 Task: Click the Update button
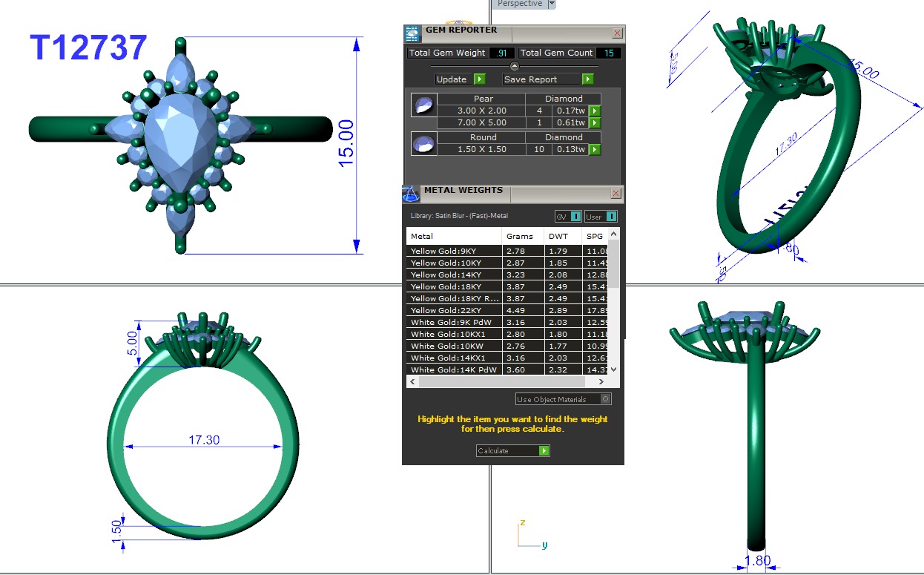point(455,79)
